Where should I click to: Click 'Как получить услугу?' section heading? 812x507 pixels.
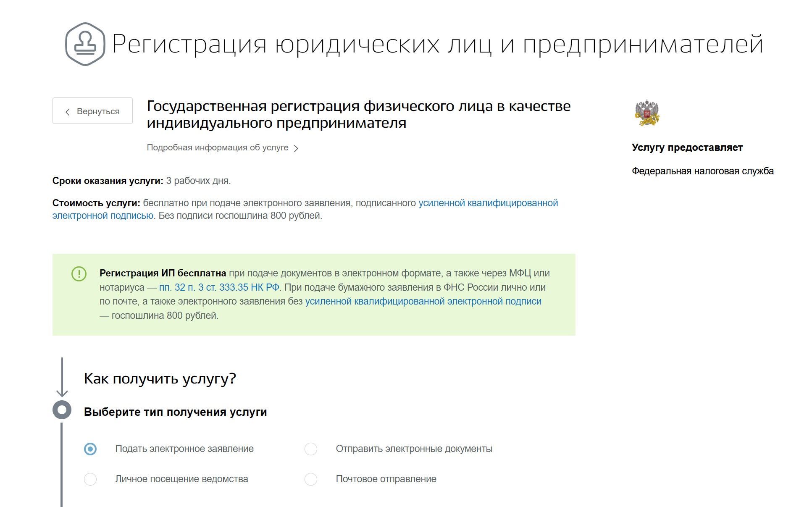160,379
